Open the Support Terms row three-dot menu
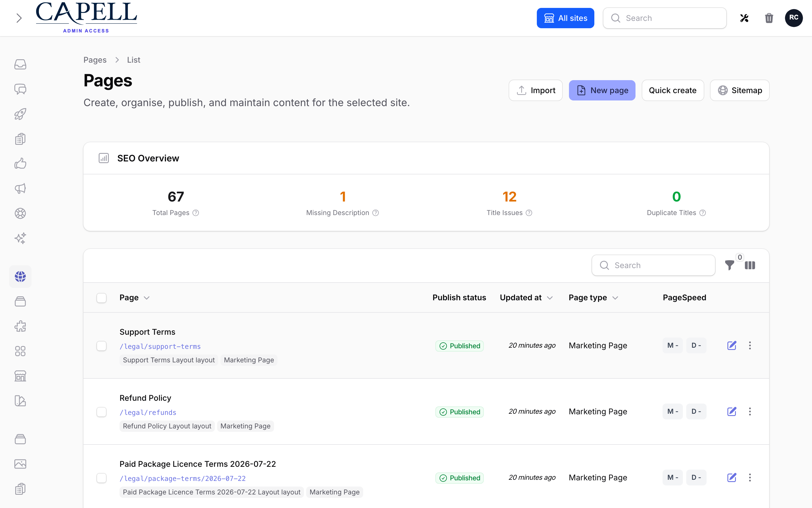Screen dimensions: 812x508 (750, 345)
